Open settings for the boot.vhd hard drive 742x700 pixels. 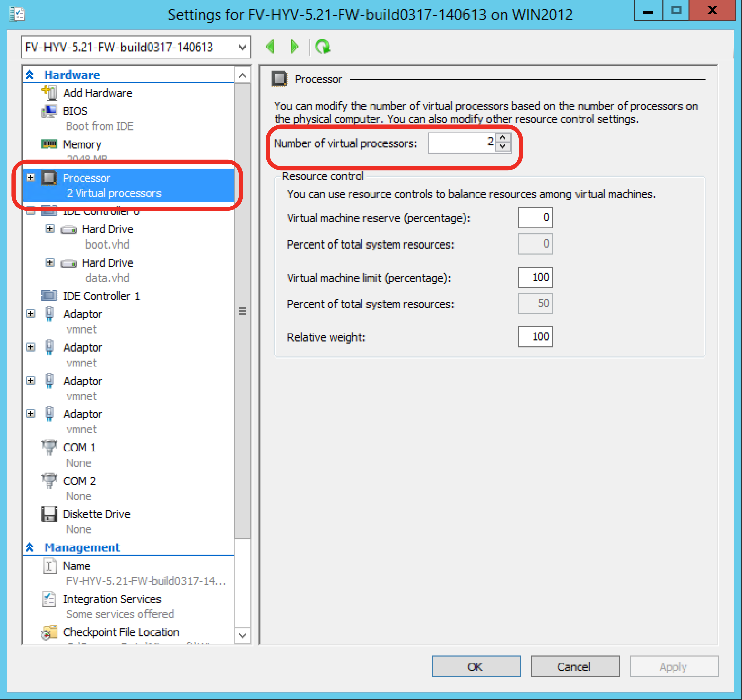pyautogui.click(x=107, y=229)
